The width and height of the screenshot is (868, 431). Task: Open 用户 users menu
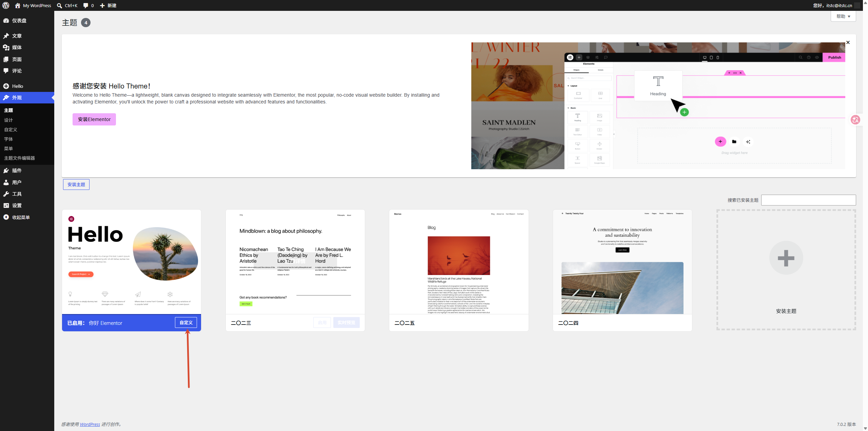[x=27, y=182]
